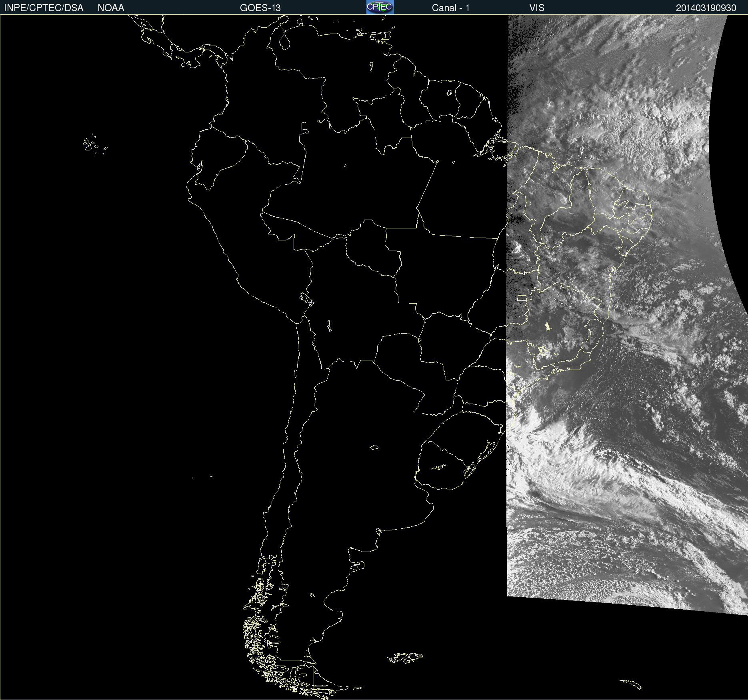Click the NOAA label in header

(111, 8)
